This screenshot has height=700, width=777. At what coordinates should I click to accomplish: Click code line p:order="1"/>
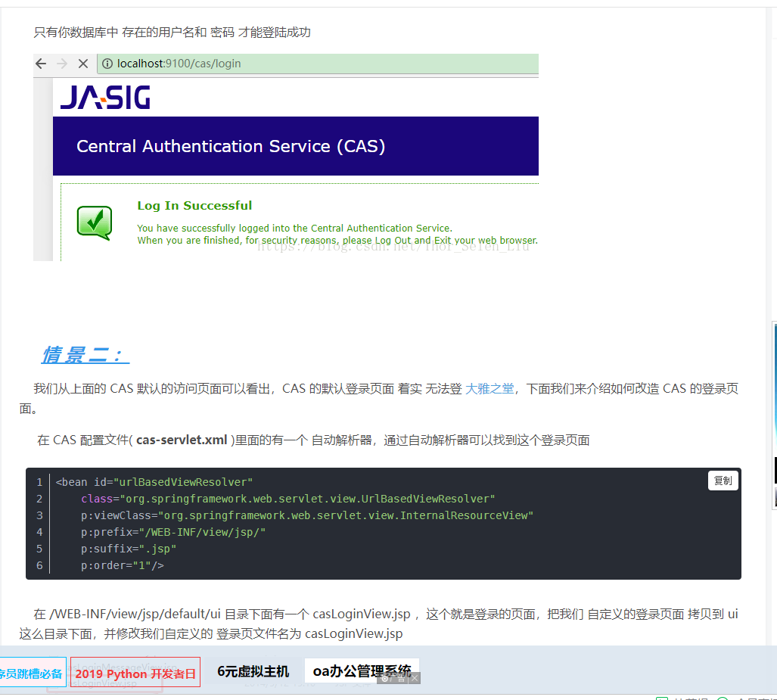(x=123, y=565)
